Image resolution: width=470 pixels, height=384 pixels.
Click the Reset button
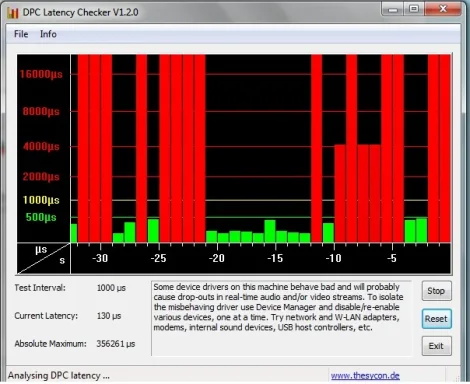[x=436, y=319]
